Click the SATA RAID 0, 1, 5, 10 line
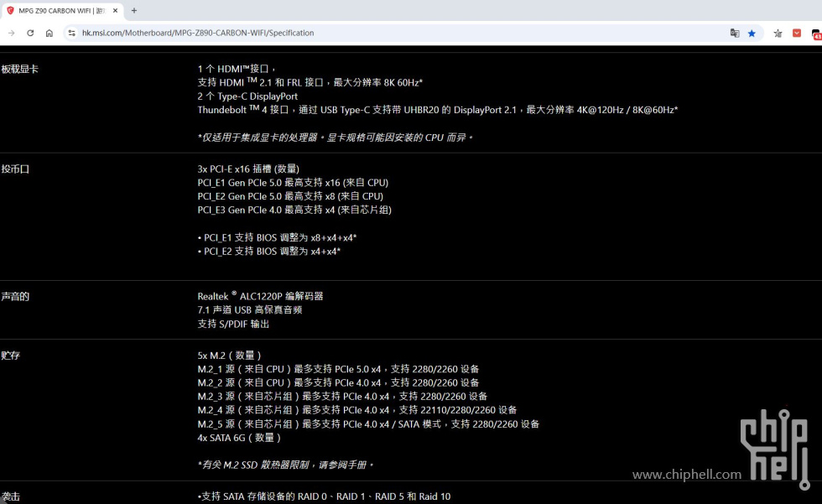This screenshot has width=822, height=504. click(324, 496)
